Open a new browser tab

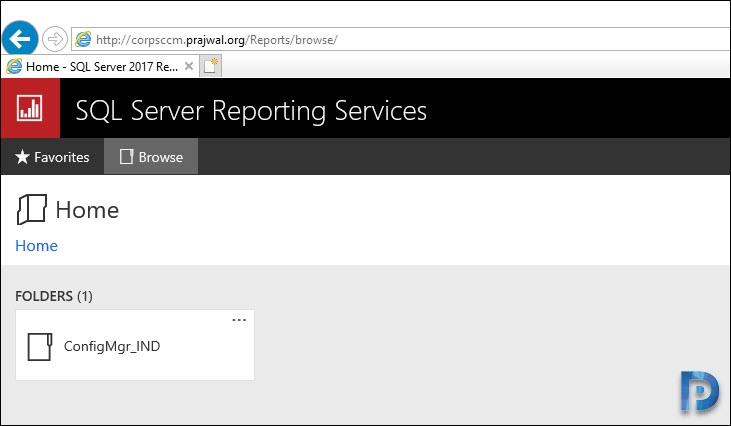[210, 66]
